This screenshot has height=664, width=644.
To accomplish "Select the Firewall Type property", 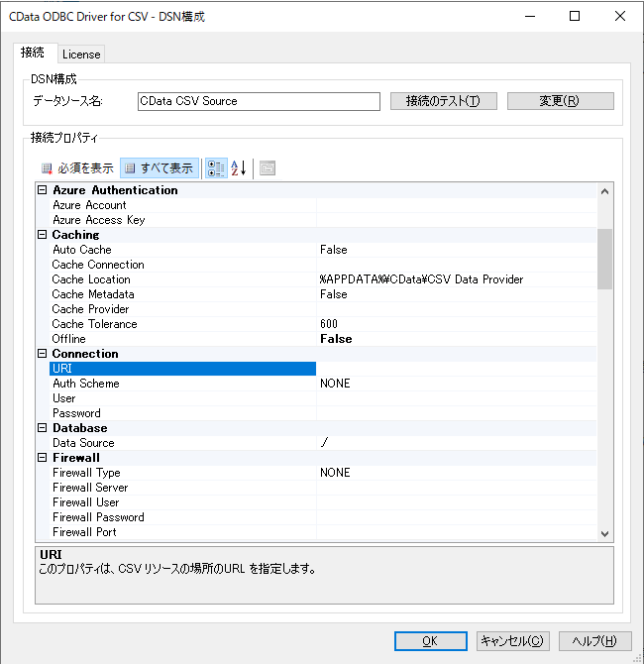I will (x=182, y=472).
